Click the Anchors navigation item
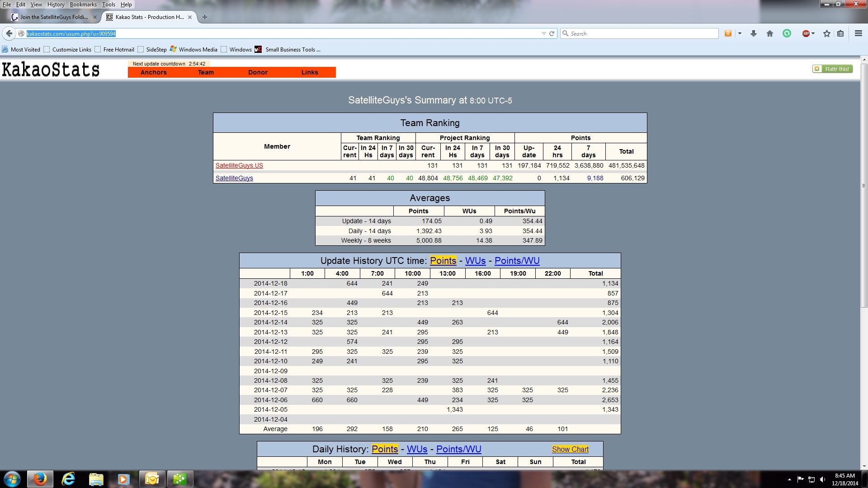868x488 pixels. (154, 72)
